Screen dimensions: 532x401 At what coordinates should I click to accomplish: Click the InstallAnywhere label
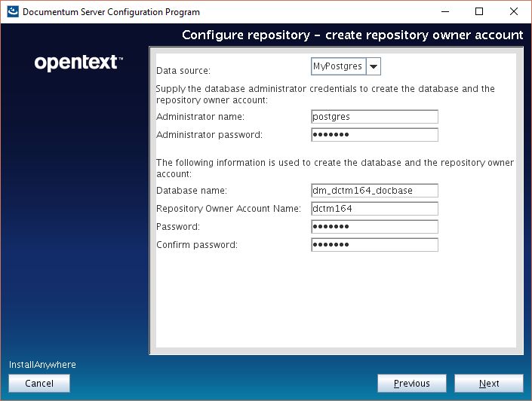point(42,365)
